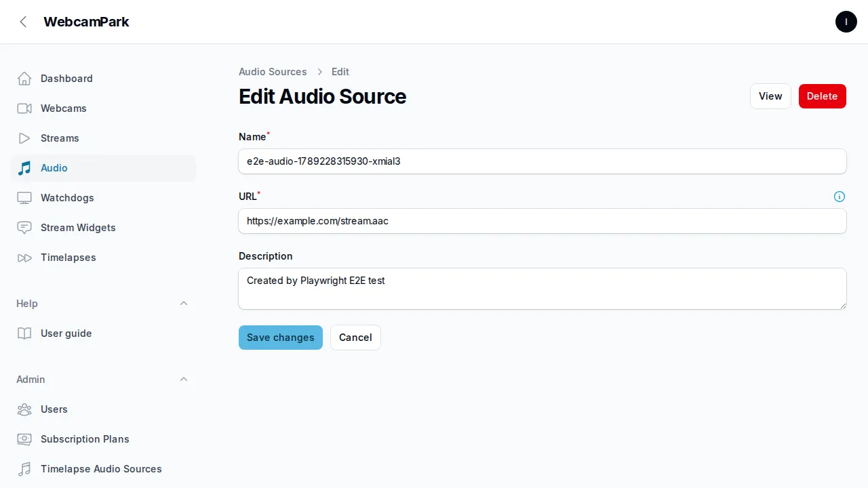Viewport: 868px width, 488px height.
Task: Click into the Description textarea
Action: (x=542, y=289)
